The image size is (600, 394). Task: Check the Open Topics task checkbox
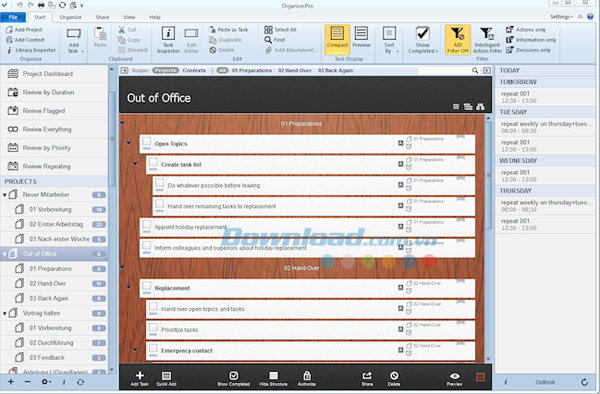[147, 142]
